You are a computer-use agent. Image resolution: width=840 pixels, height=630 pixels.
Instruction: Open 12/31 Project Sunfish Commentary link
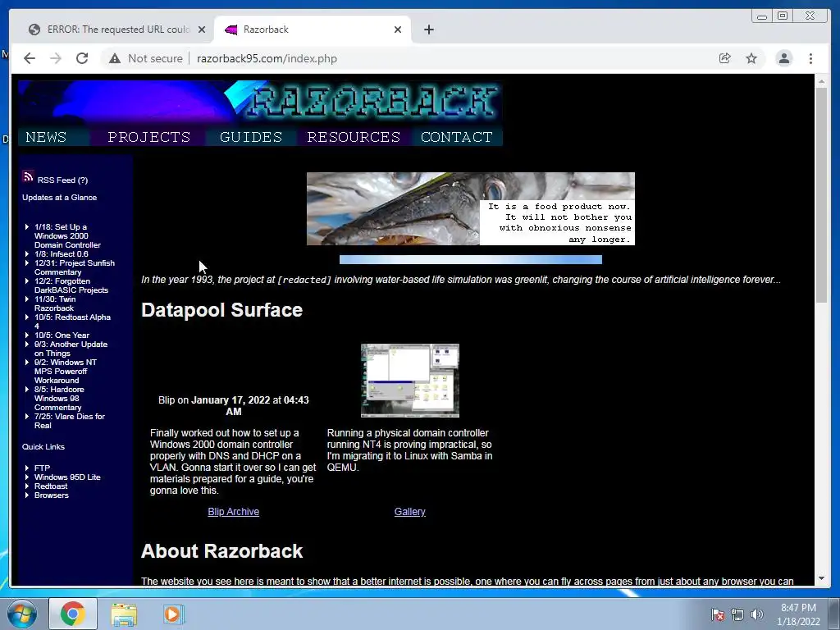75,267
